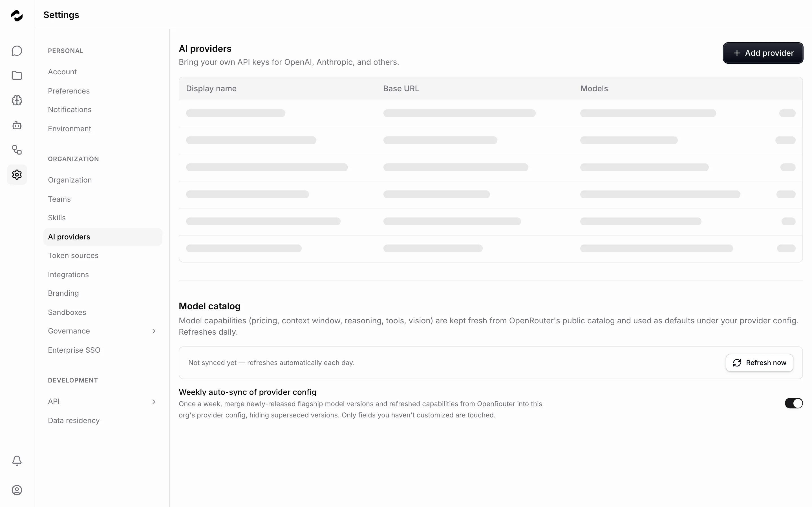Screen dimensions: 812x507
Task: Expand the API submenu chevron
Action: tap(154, 402)
